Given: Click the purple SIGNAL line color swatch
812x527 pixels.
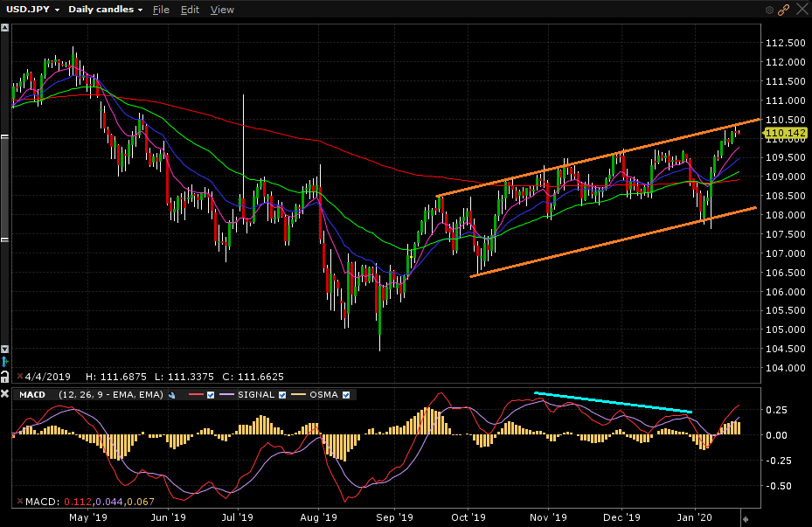Looking at the screenshot, I should [x=227, y=395].
